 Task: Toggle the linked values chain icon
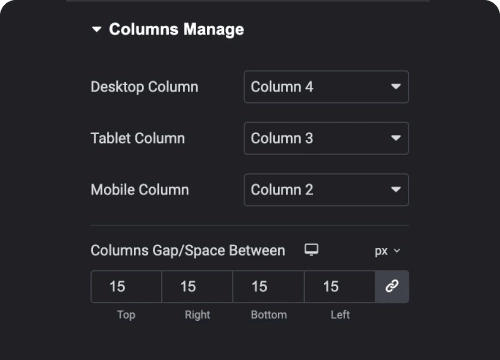[392, 286]
